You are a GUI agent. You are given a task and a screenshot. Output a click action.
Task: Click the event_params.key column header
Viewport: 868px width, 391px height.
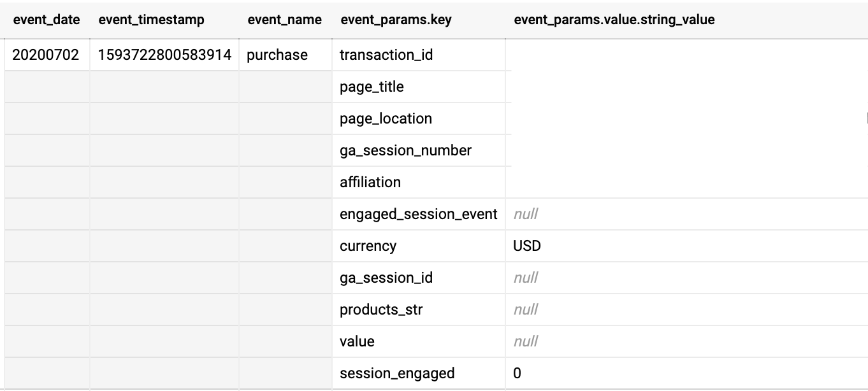click(x=396, y=20)
